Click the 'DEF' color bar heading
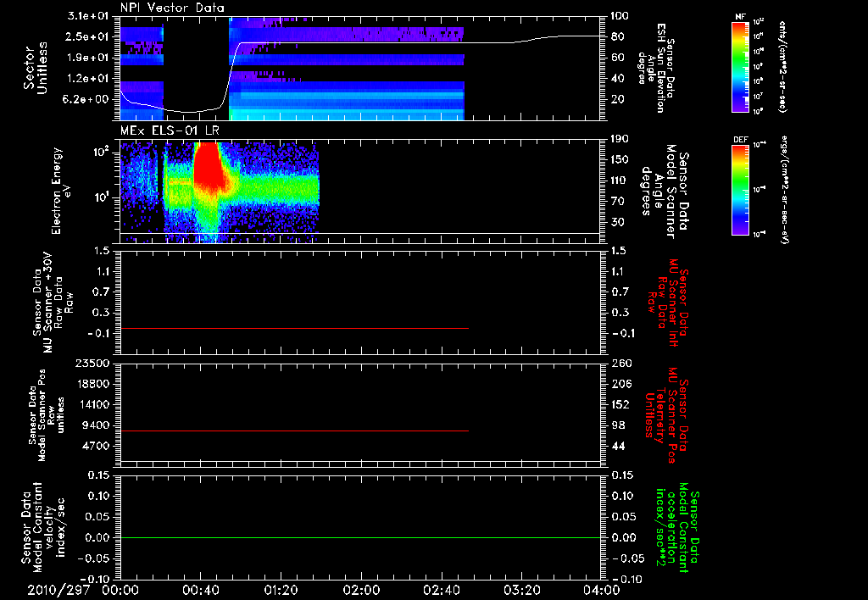This screenshot has width=868, height=600. (x=741, y=140)
